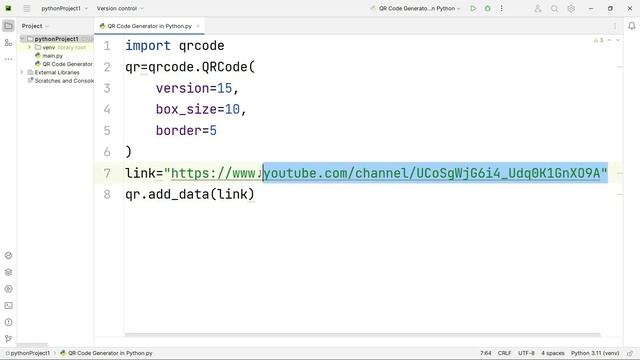Image resolution: width=640 pixels, height=360 pixels.
Task: Open Code With Me user icon
Action: coord(538,8)
